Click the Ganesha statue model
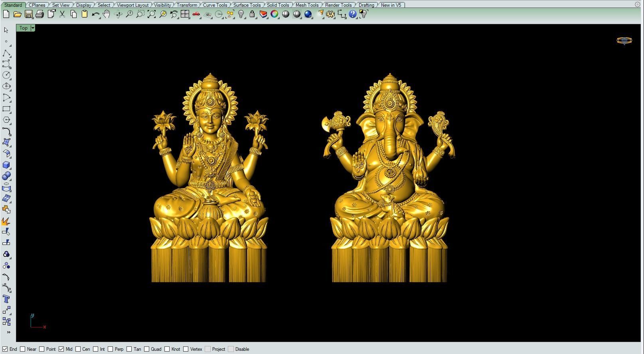The height and width of the screenshot is (354, 644). point(389,178)
